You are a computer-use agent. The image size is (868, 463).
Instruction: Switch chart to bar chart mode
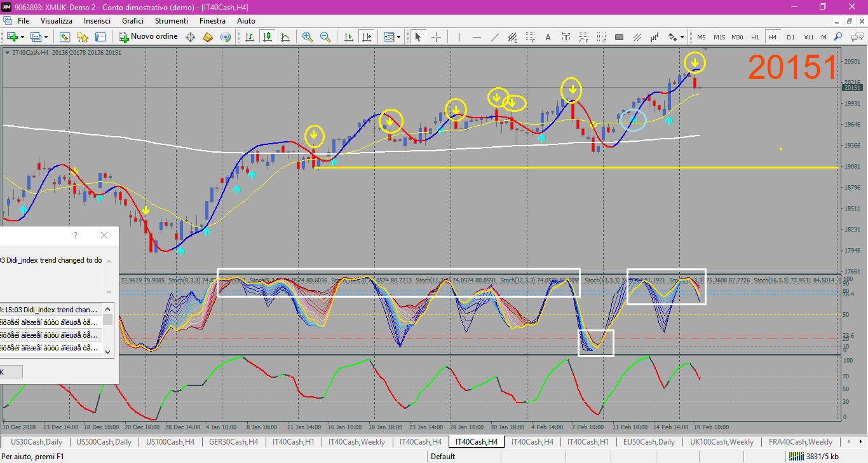[250, 37]
